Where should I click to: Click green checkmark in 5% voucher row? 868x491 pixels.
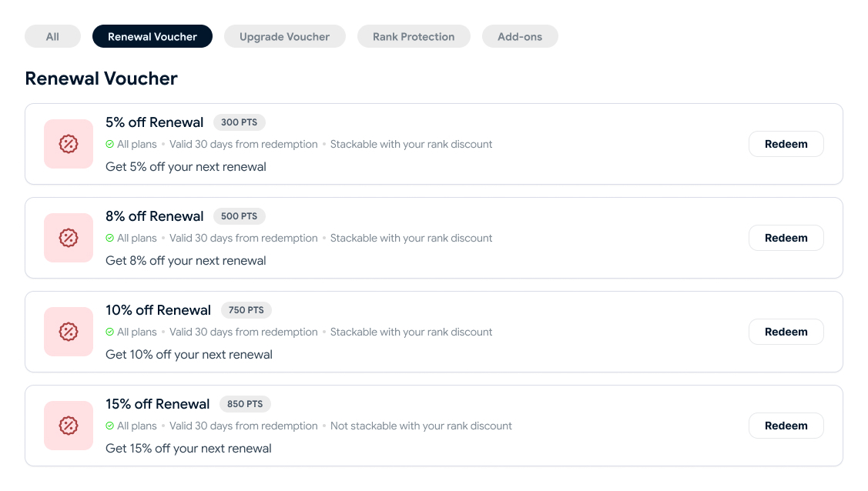(x=109, y=145)
